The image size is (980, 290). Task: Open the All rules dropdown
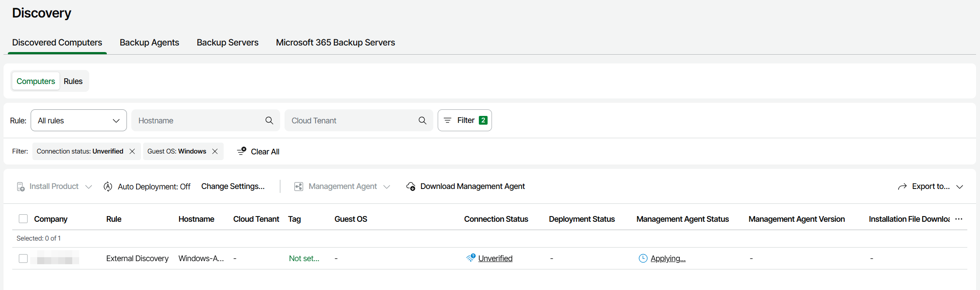pyautogui.click(x=79, y=120)
